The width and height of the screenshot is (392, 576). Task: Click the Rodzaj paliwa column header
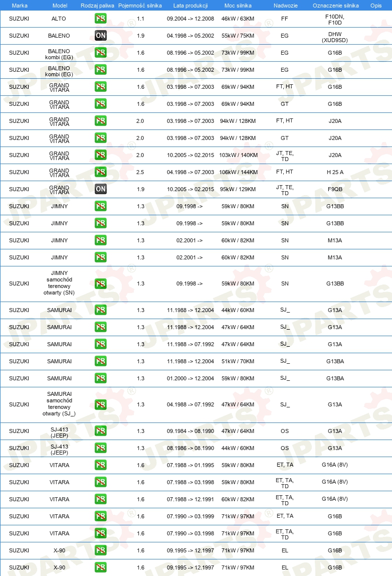pyautogui.click(x=97, y=6)
